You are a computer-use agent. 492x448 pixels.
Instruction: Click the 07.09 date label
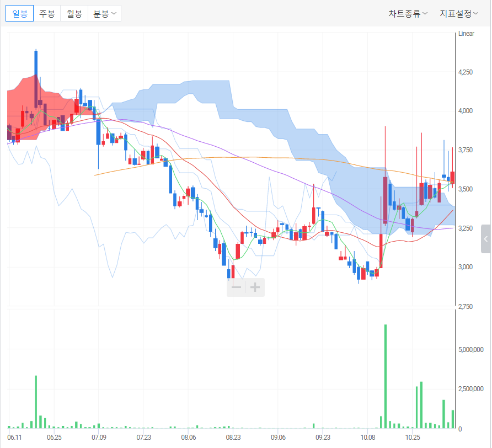[99, 438]
